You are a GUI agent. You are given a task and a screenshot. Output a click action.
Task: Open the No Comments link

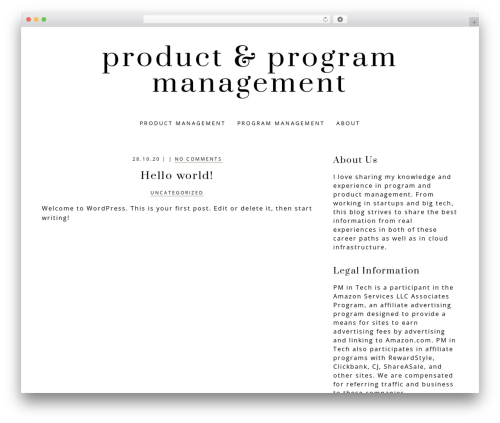[x=198, y=159]
